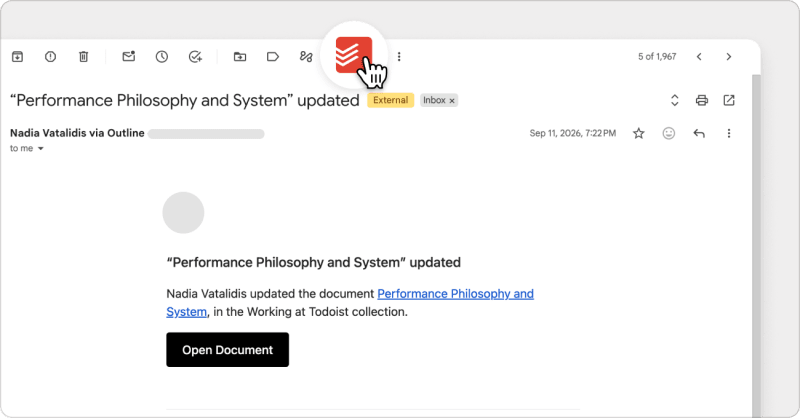Click the External label tag
This screenshot has height=418, width=800.
pos(390,100)
